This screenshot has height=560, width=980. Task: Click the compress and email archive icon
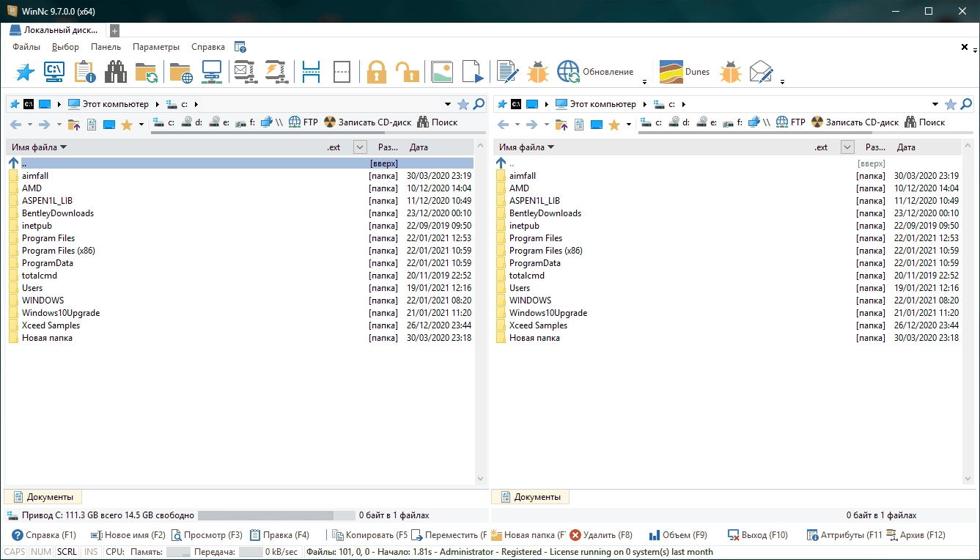coord(244,72)
